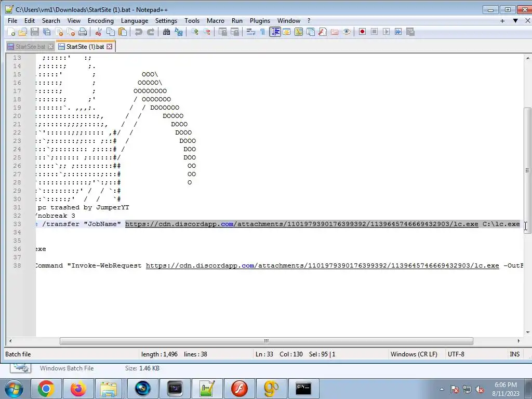Open the Plugins menu
The height and width of the screenshot is (399, 532).
(260, 21)
